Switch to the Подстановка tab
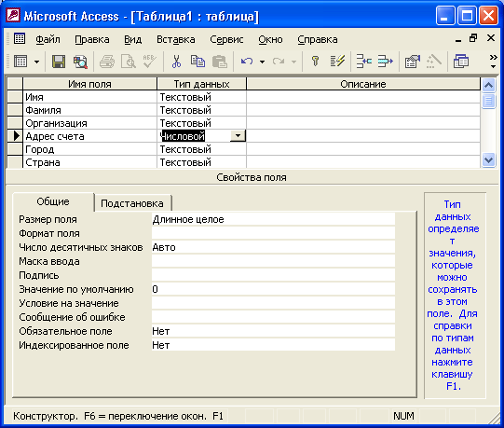Screen dimensions: 504x428 [x=132, y=203]
